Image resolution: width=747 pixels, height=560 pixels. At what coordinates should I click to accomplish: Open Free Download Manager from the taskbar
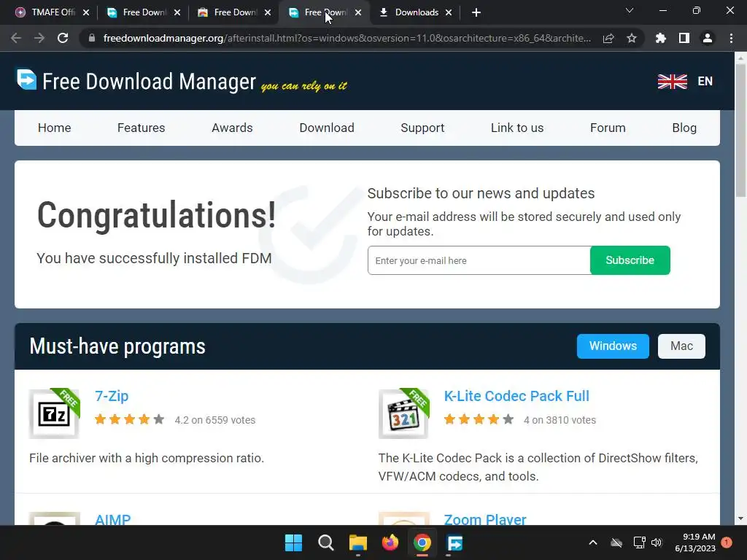[x=454, y=542]
